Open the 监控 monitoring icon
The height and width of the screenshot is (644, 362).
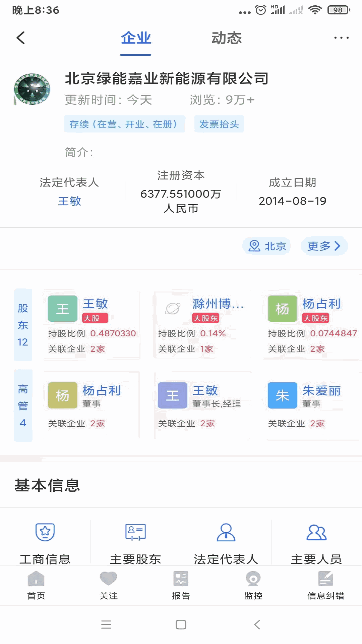point(253,579)
